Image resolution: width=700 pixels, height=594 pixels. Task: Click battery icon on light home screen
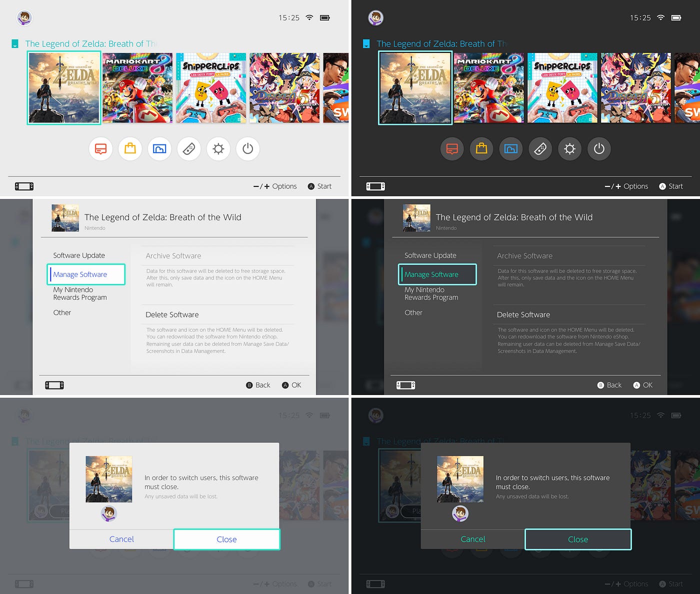point(325,17)
